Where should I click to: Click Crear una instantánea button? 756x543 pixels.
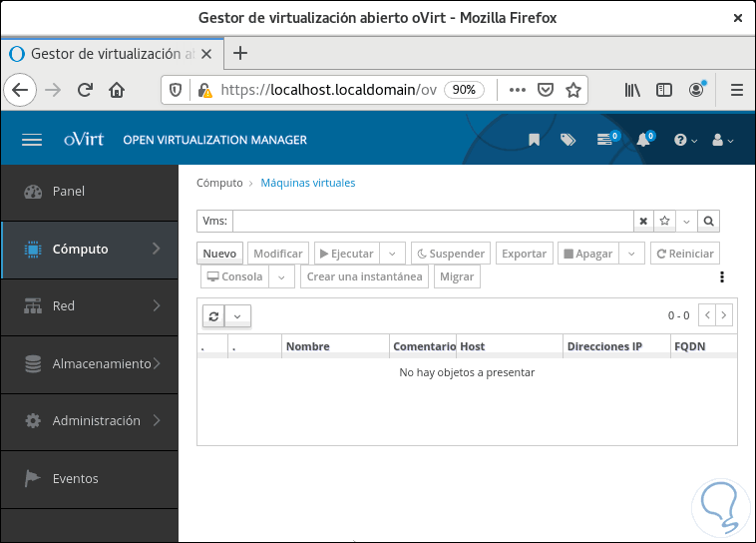click(364, 276)
